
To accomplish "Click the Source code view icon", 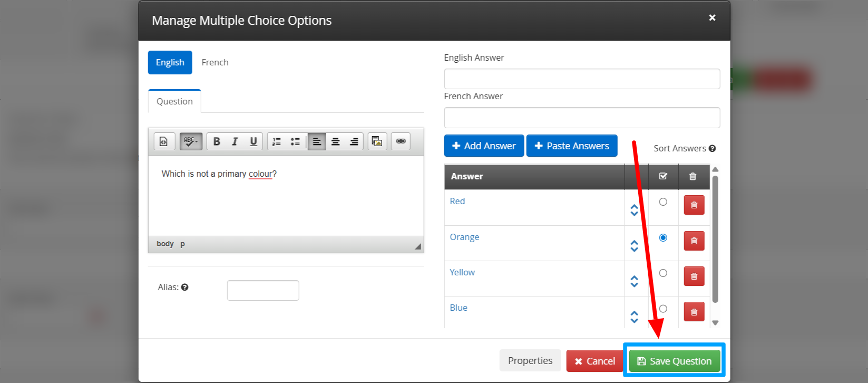I will [164, 141].
